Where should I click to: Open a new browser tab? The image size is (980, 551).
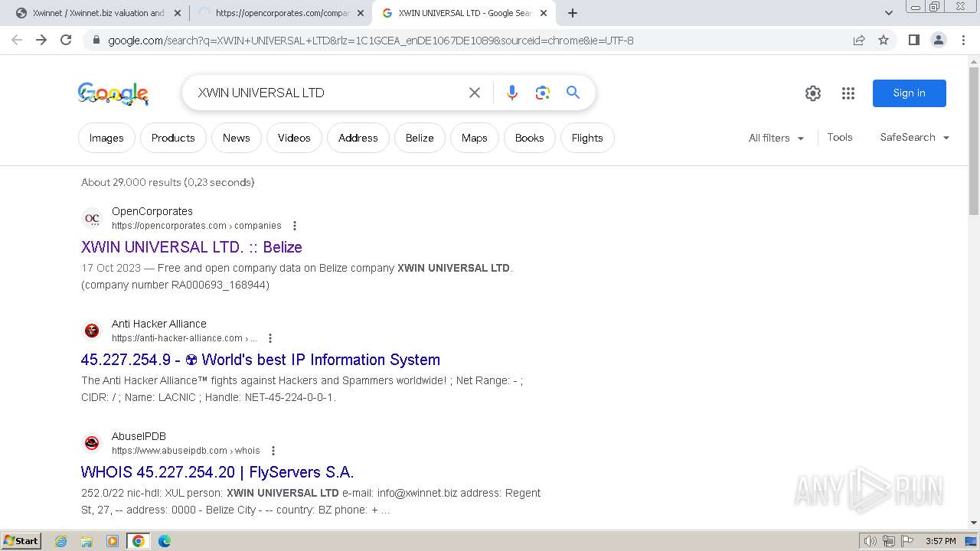(x=573, y=13)
